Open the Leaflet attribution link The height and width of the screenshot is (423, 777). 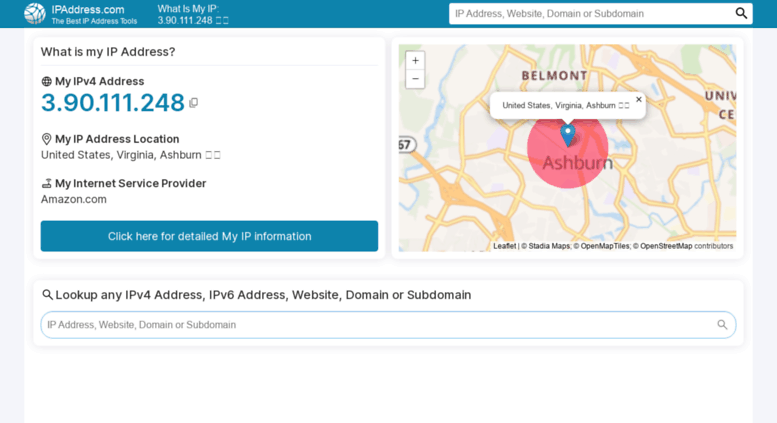pyautogui.click(x=504, y=246)
